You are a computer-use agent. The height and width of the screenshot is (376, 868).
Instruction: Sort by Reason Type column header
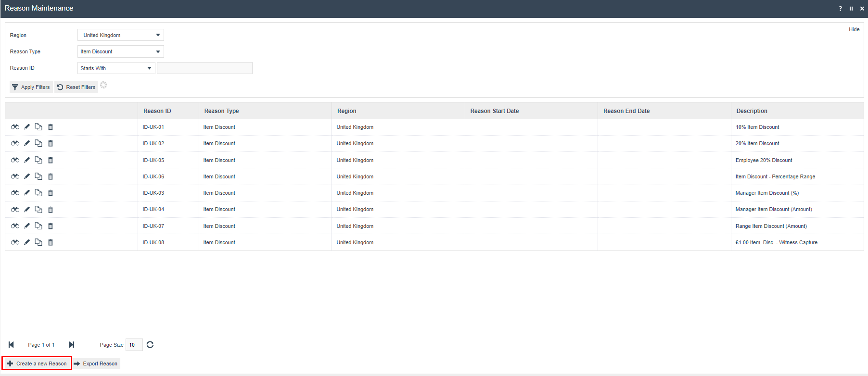pyautogui.click(x=265, y=111)
